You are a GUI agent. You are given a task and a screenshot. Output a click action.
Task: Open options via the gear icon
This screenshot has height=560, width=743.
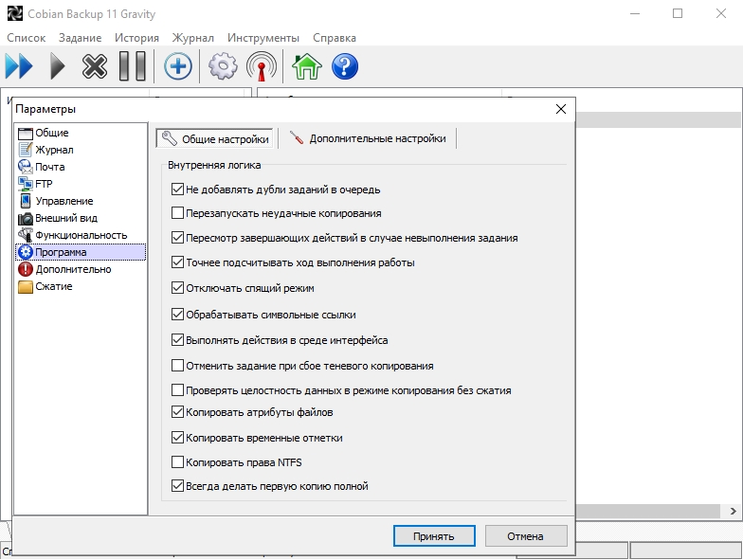[x=223, y=66]
